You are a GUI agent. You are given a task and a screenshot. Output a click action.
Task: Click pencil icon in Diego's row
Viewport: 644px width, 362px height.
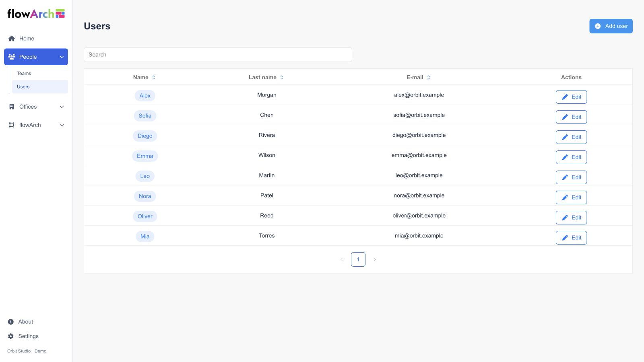coord(565,137)
